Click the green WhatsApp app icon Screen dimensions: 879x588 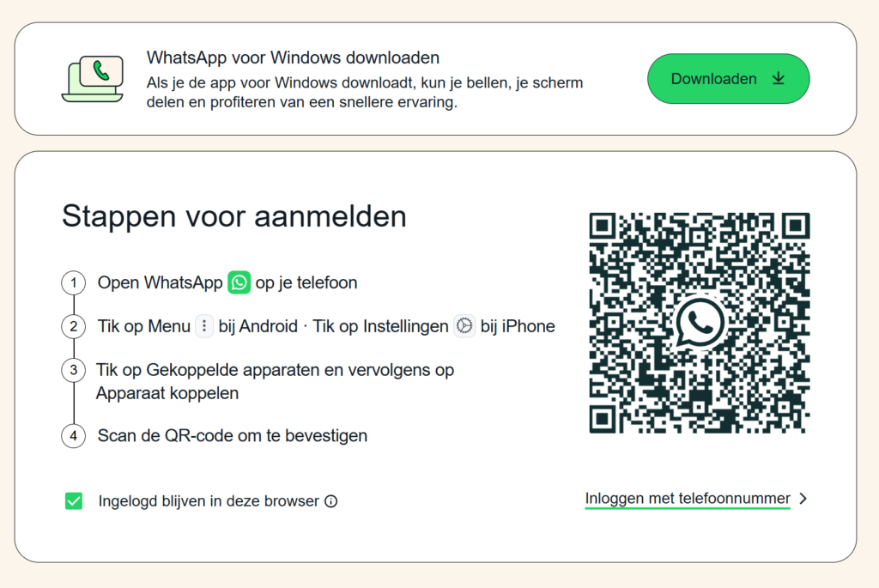(239, 282)
